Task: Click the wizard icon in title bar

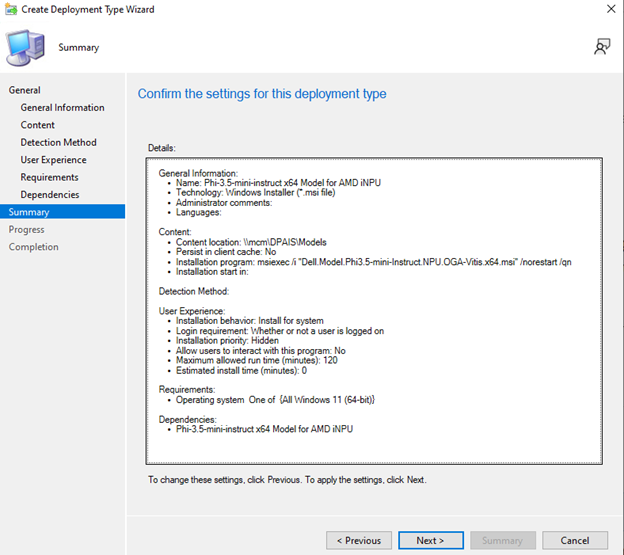Action: coord(10,8)
